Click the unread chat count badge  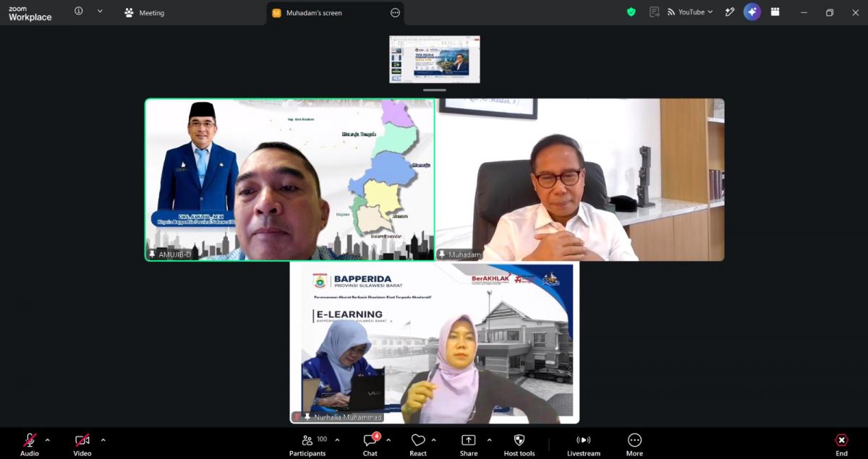click(x=377, y=436)
